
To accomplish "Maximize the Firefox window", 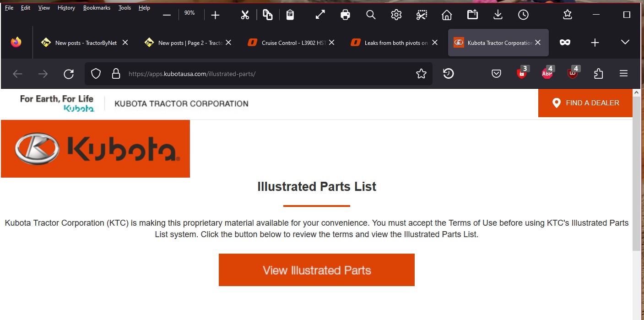I will click(627, 15).
